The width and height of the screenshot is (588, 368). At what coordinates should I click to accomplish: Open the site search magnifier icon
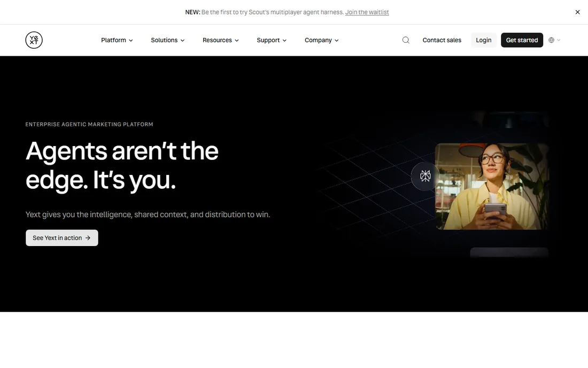pos(406,40)
